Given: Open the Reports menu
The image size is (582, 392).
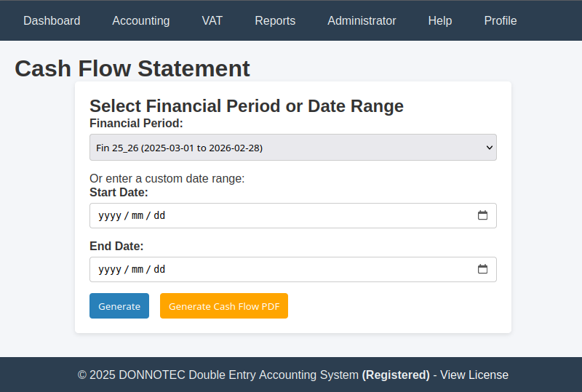Looking at the screenshot, I should 275,20.
